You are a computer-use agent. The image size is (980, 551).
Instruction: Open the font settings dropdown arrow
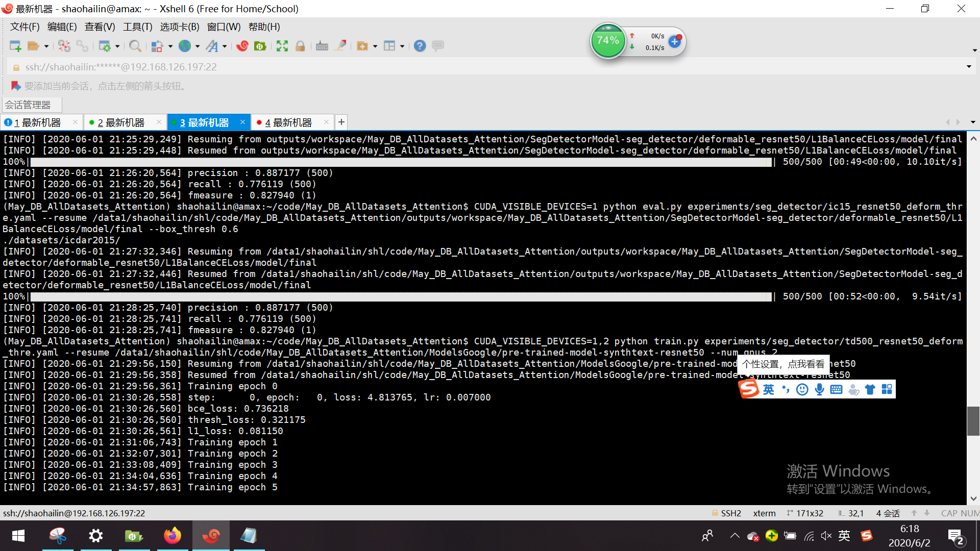point(225,46)
